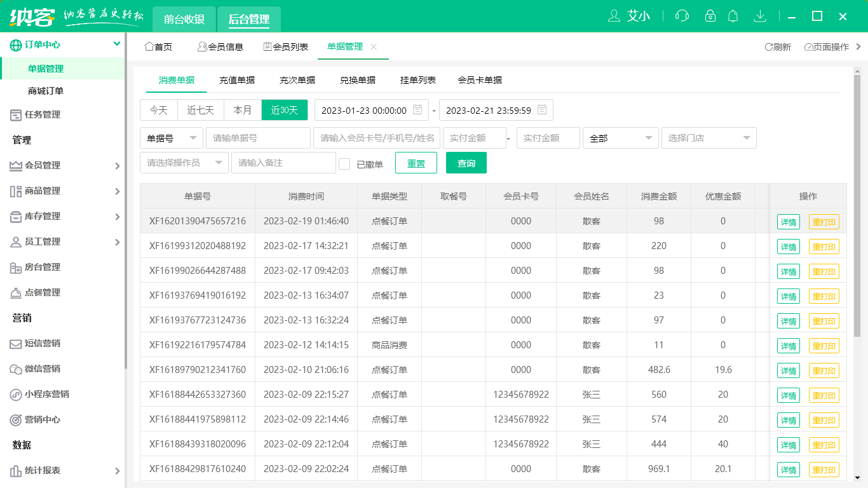Open the notification bell
The height and width of the screenshot is (488, 868).
coord(733,17)
